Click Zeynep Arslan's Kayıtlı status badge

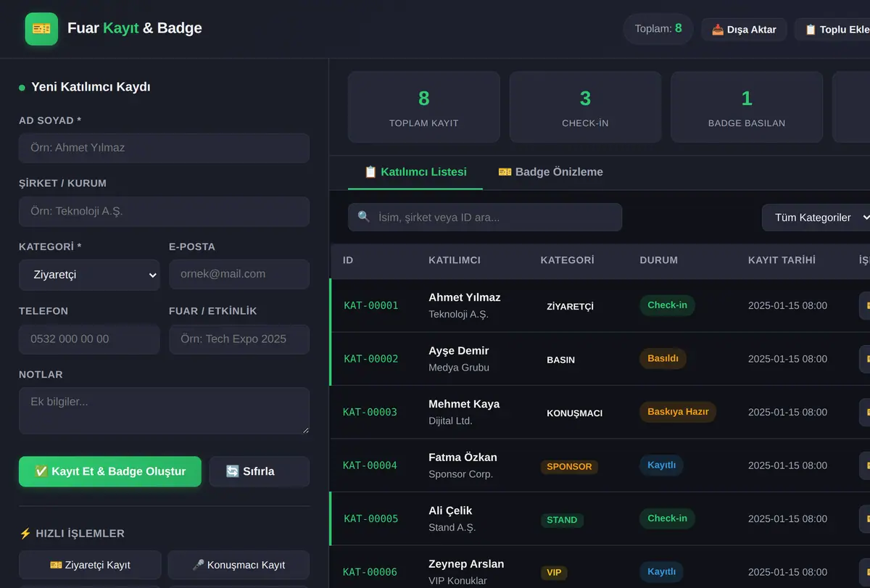coord(661,572)
